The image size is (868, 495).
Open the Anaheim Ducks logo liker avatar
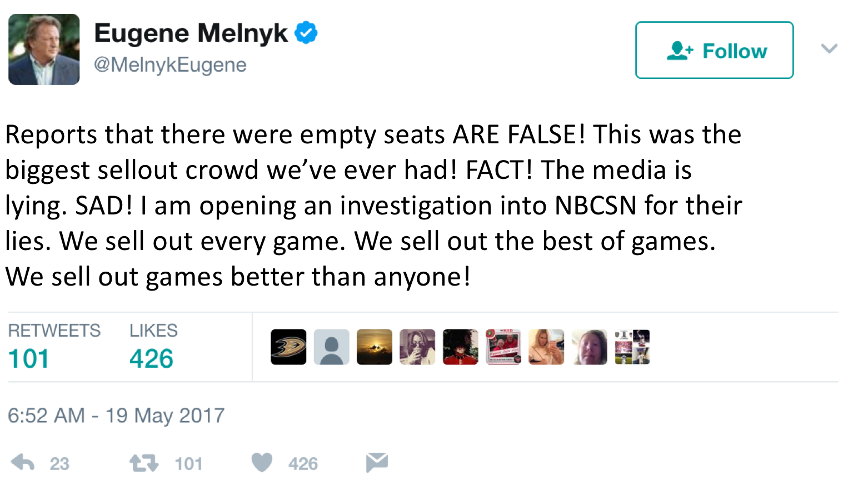[x=288, y=347]
